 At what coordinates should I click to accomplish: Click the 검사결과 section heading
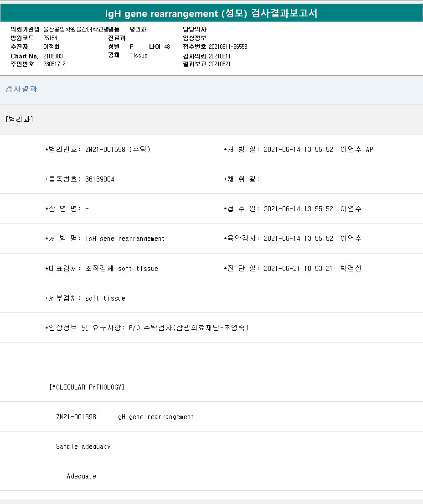click(21, 89)
